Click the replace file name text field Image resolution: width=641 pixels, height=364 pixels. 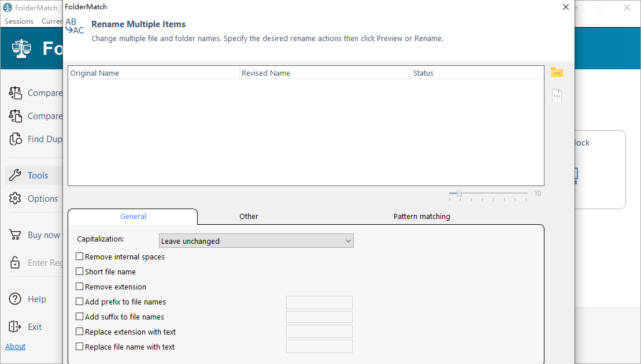click(x=319, y=347)
